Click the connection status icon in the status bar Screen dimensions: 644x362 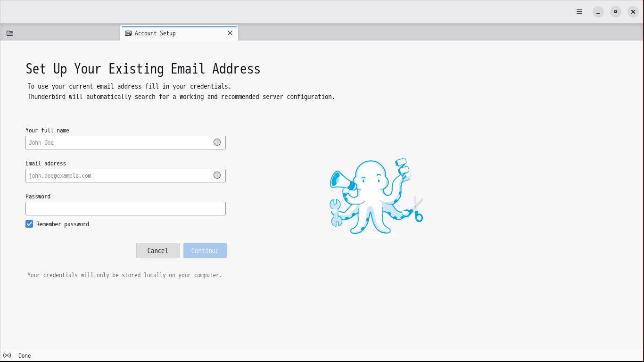coord(7,355)
